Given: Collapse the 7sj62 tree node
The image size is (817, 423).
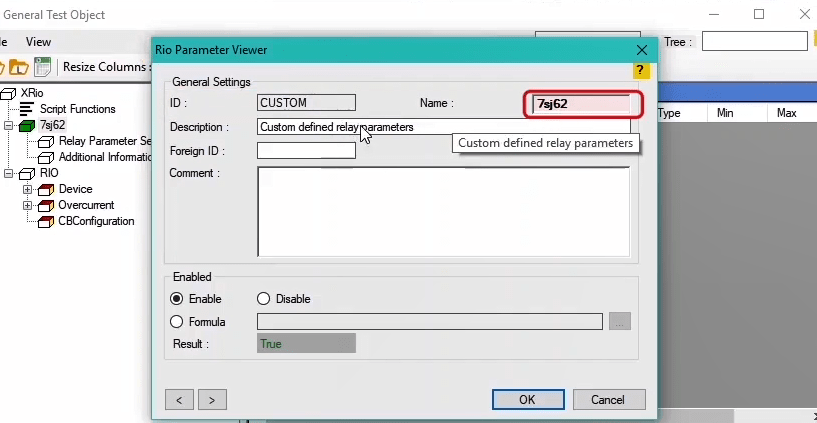Looking at the screenshot, I should tap(9, 125).
